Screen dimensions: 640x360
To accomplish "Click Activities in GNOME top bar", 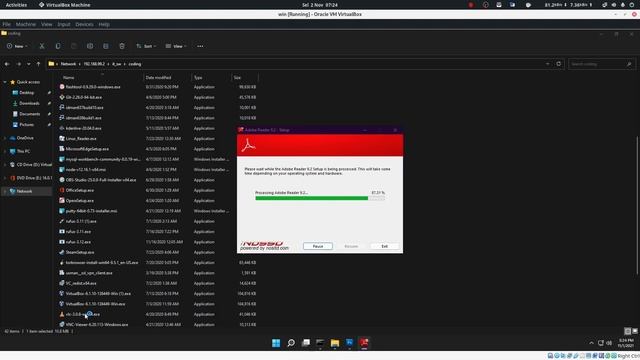I will [x=16, y=5].
